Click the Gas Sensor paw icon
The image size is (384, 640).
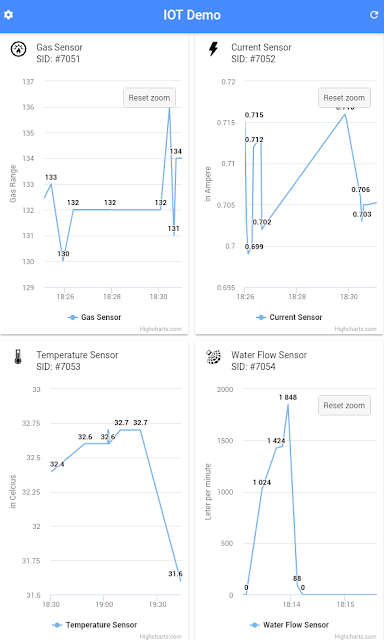pos(18,49)
